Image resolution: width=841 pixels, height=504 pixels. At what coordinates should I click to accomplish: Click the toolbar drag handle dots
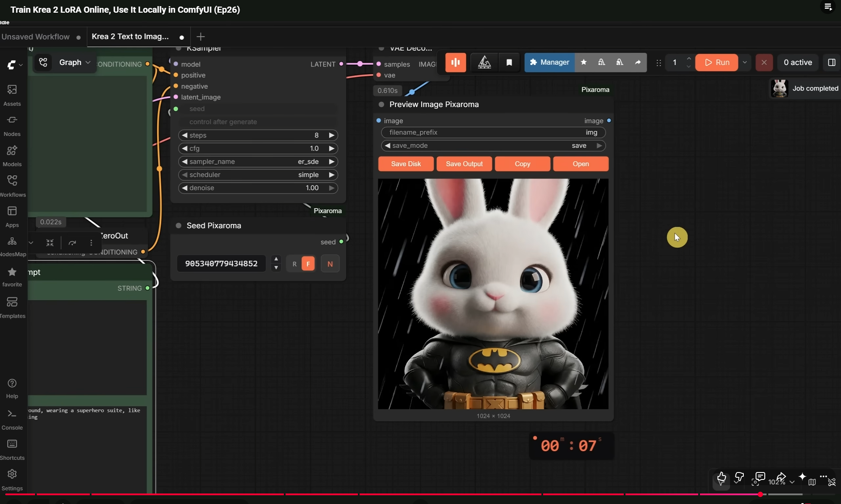(x=658, y=63)
